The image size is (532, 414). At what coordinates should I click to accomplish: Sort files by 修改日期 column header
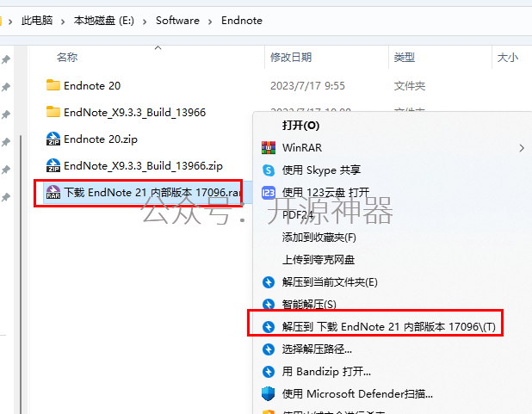[291, 57]
